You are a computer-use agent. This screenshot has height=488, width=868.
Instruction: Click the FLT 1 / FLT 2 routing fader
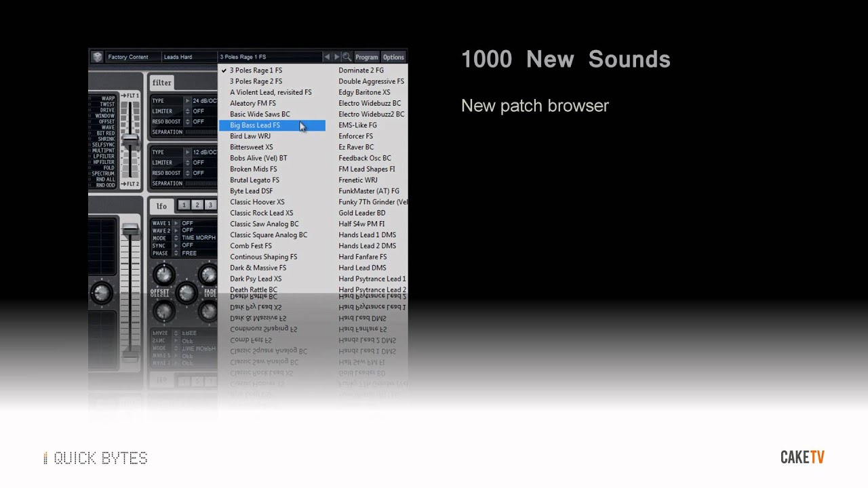tap(130, 138)
